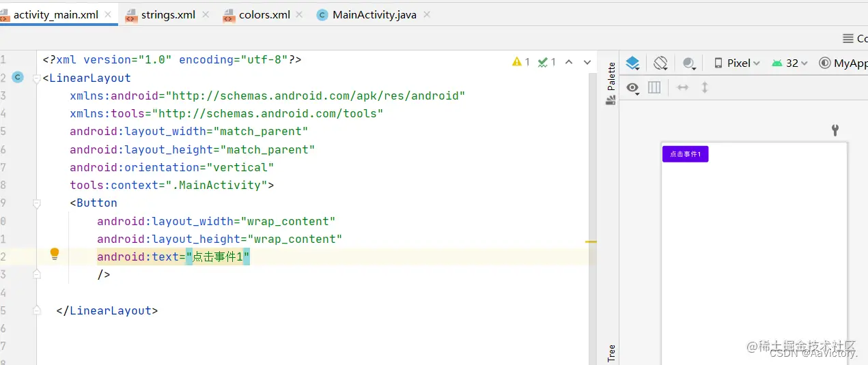This screenshot has width=868, height=365.
Task: Click the android:text value "点击事件1"
Action: coord(219,257)
